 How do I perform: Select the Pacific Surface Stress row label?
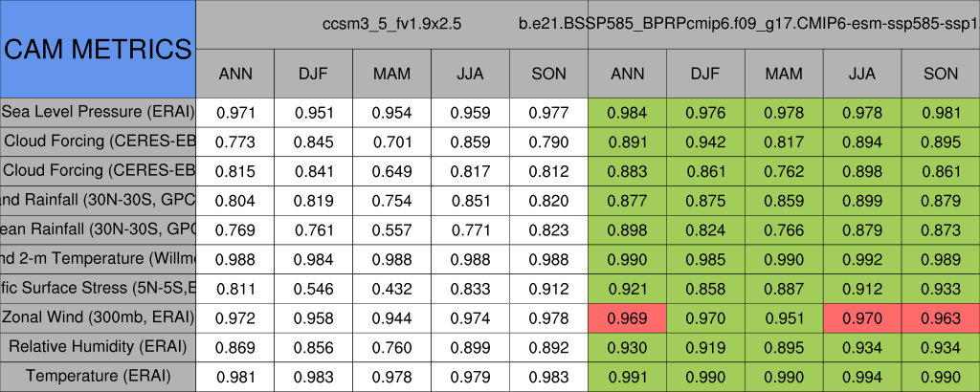click(98, 288)
